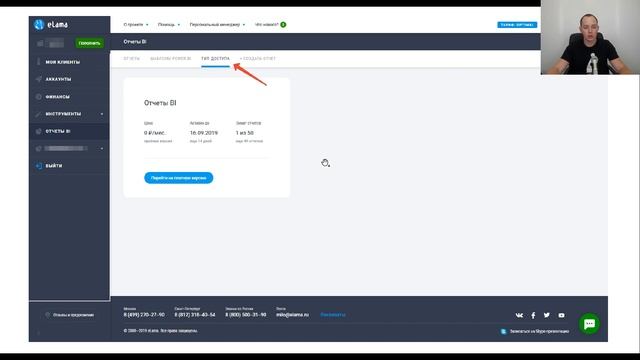Open the Помощь dropdown
The image size is (640, 360).
169,24
